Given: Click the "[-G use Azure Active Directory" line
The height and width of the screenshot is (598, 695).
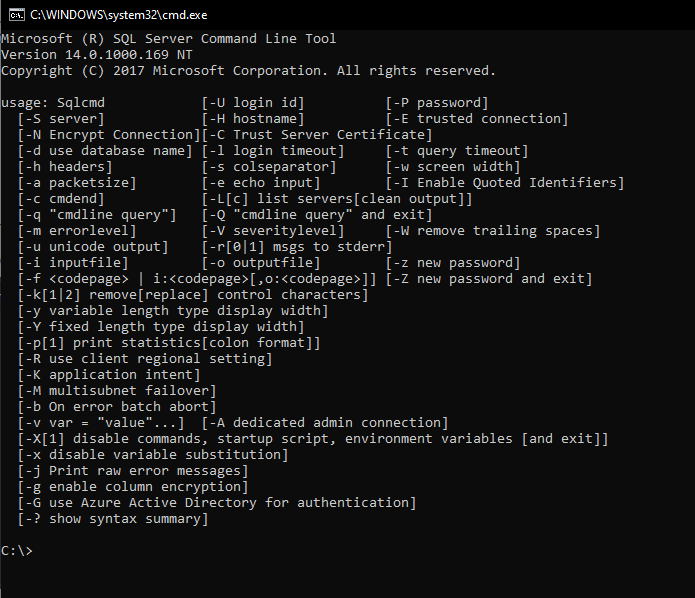Looking at the screenshot, I should [217, 503].
